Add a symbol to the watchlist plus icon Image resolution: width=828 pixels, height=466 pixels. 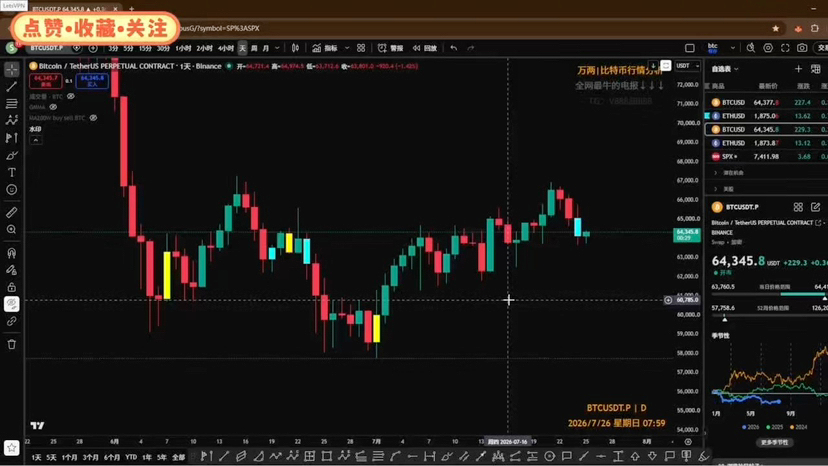798,69
